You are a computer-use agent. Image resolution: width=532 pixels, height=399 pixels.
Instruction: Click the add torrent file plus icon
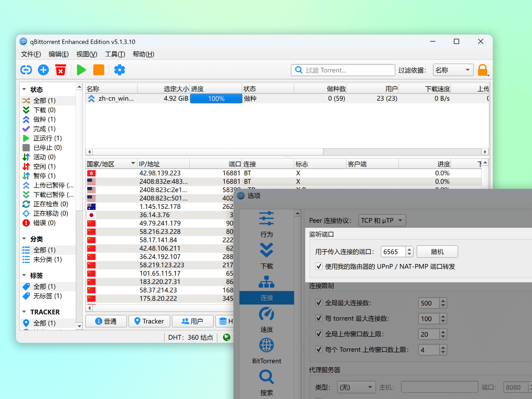(x=44, y=70)
